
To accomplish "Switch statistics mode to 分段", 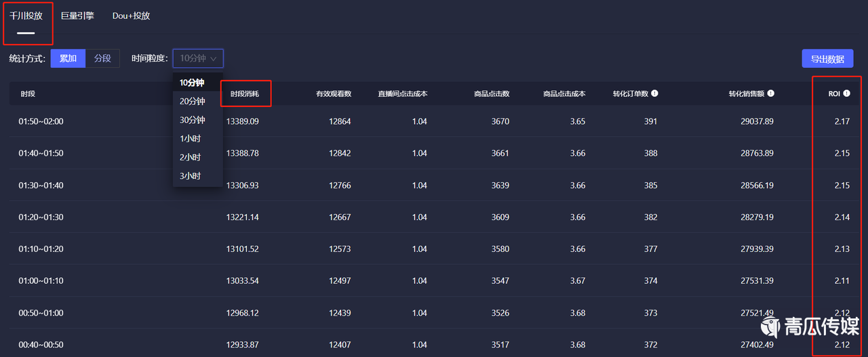I will (102, 58).
